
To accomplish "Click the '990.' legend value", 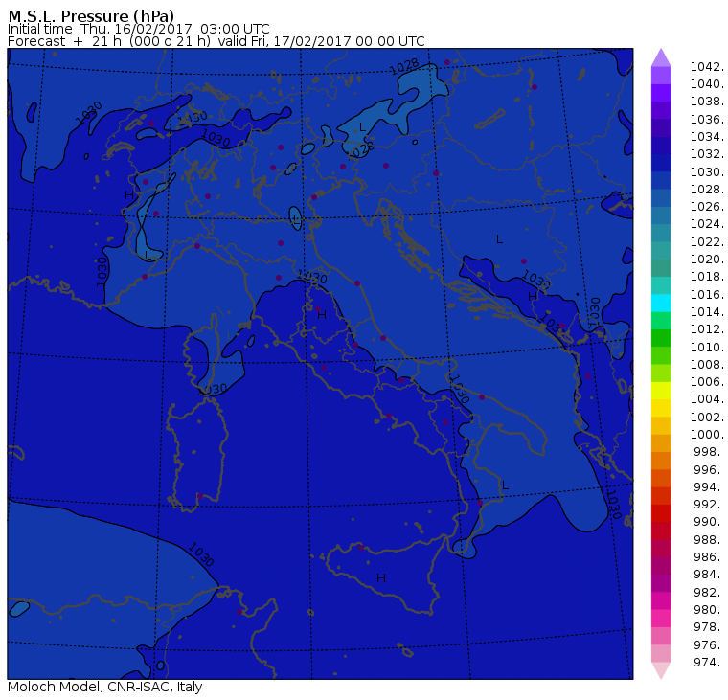I will click(x=709, y=522).
